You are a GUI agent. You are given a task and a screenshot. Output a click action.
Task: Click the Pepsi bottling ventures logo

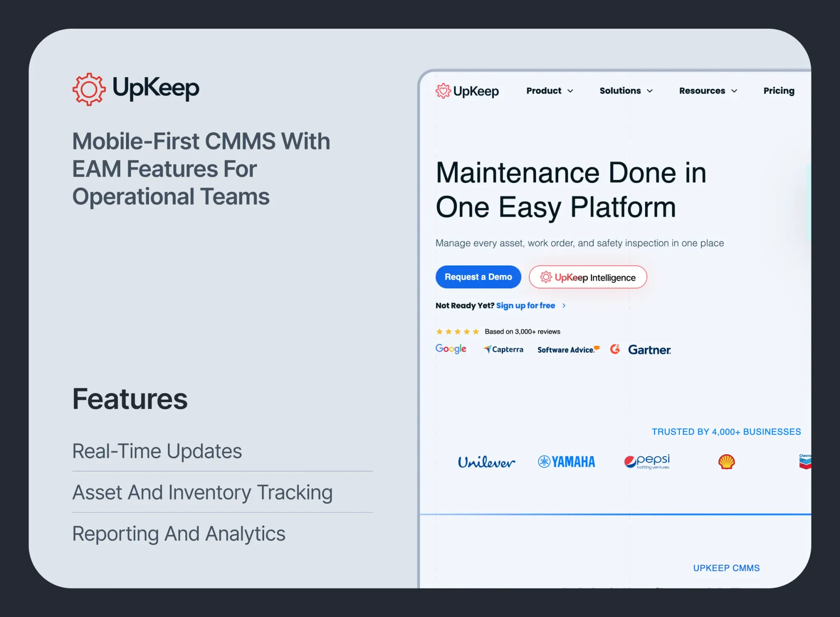(x=647, y=462)
